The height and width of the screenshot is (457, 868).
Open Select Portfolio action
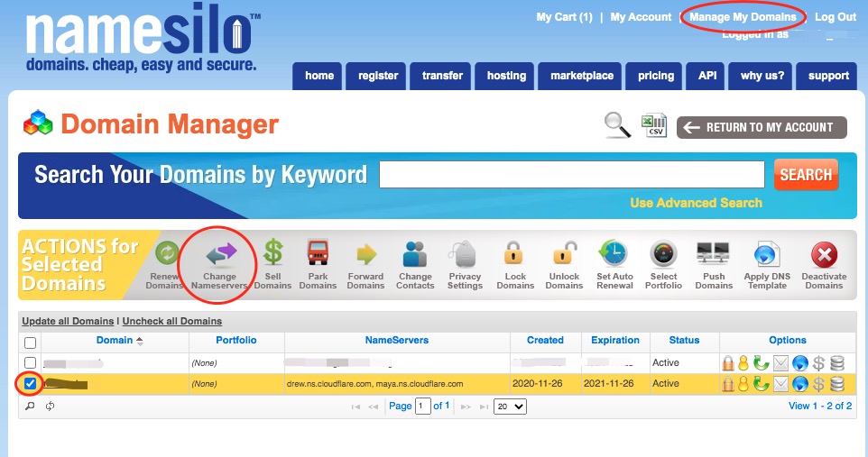(x=664, y=266)
